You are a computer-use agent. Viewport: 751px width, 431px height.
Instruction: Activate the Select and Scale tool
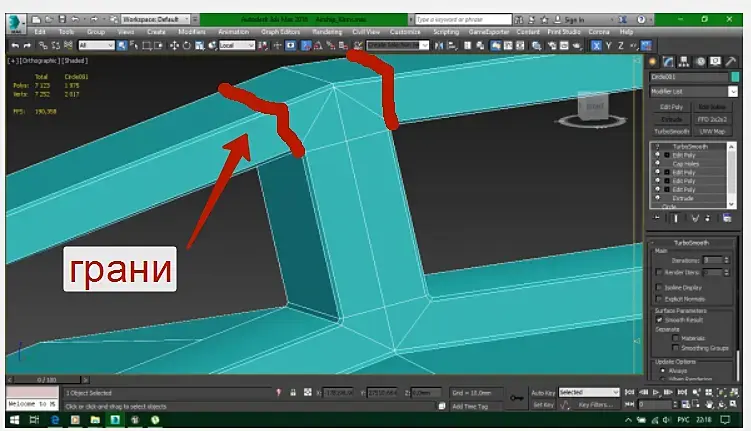200,45
